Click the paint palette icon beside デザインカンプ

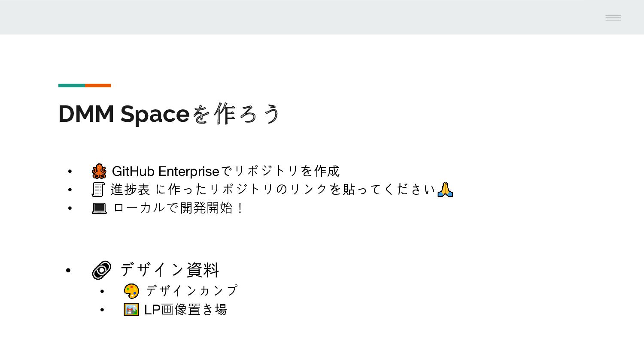pyautogui.click(x=131, y=291)
